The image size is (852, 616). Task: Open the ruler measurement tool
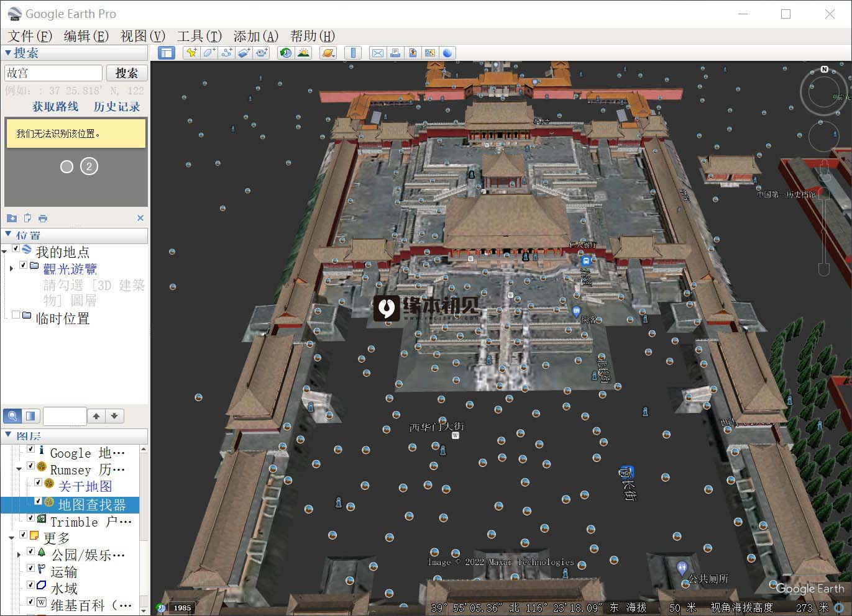[353, 53]
